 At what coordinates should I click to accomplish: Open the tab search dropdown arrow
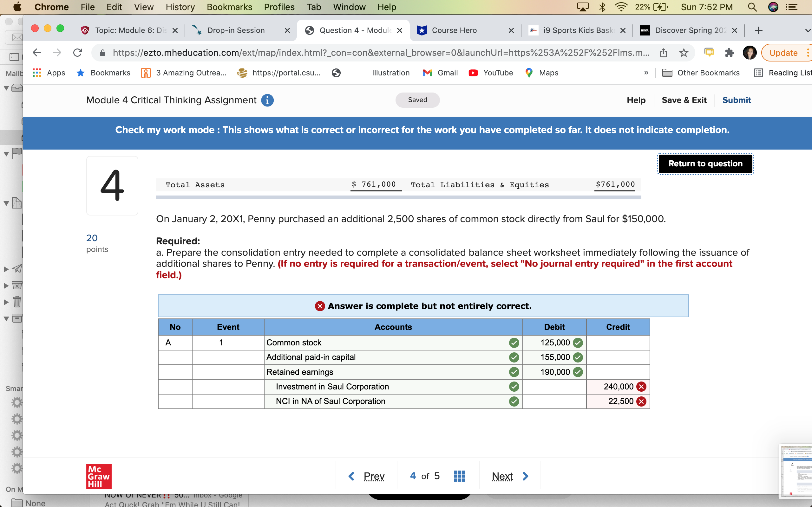[807, 30]
